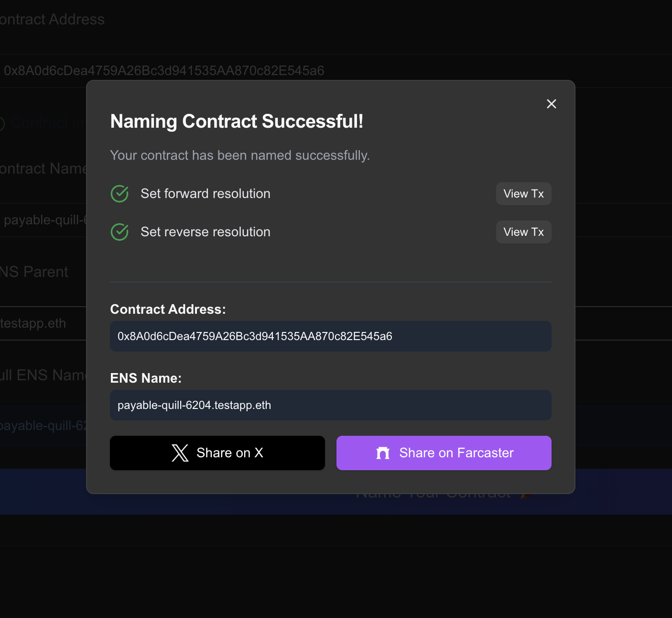View Tx for Set reverse resolution
Viewport: 672px width, 618px height.
pyautogui.click(x=523, y=232)
